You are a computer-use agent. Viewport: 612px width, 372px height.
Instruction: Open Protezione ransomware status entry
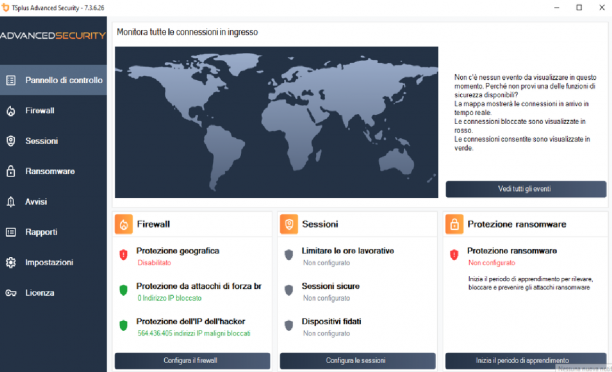coord(512,251)
